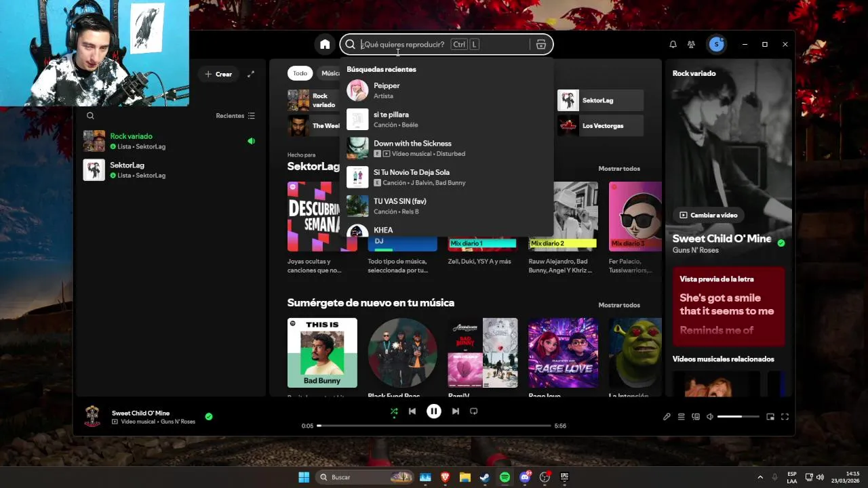Toggle shuffle playback
This screenshot has width=868, height=488.
(x=394, y=411)
